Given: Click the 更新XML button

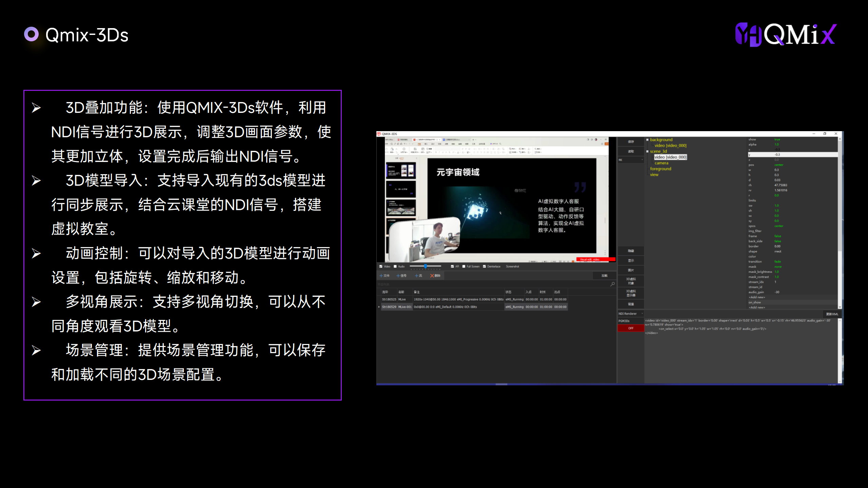Looking at the screenshot, I should pyautogui.click(x=832, y=314).
